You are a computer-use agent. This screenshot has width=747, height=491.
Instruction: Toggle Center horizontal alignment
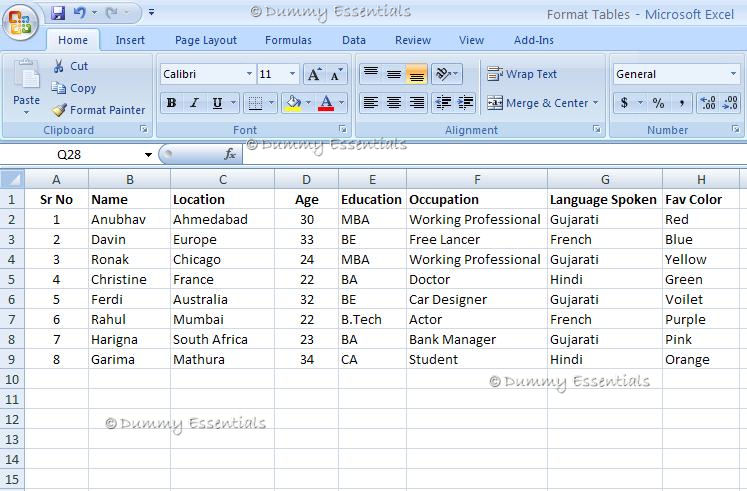click(x=394, y=103)
